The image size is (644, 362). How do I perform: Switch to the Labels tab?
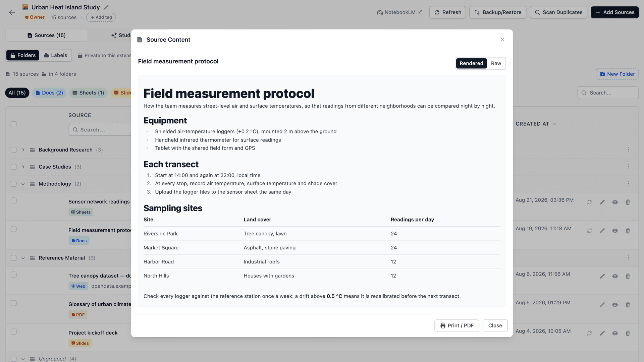[56, 55]
